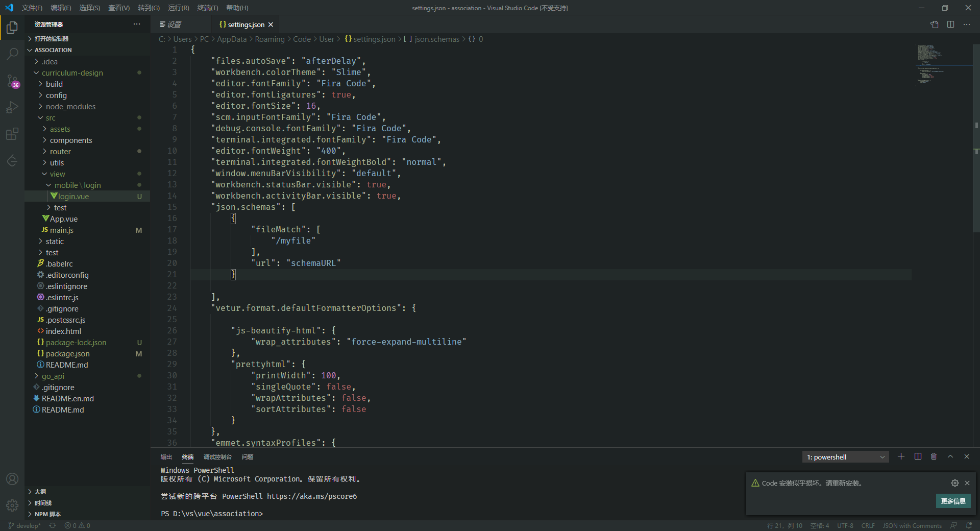980x531 pixels.
Task: Open the 文件(F) menu
Action: pos(32,8)
